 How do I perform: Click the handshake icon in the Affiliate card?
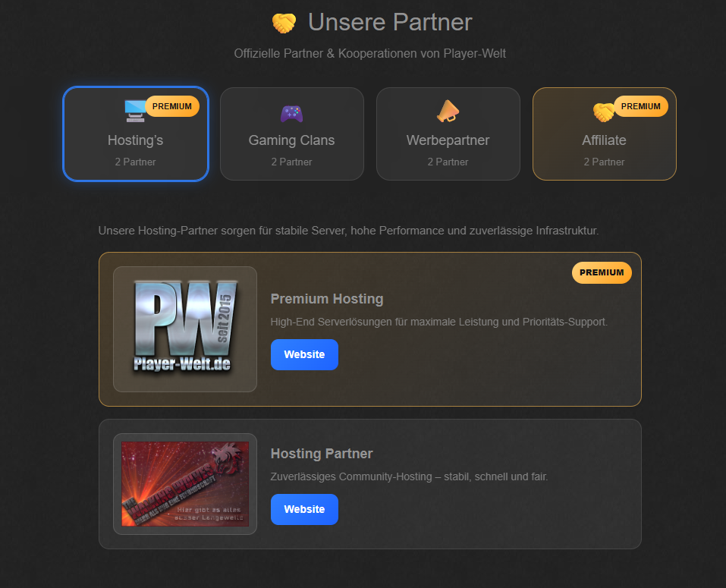click(603, 112)
